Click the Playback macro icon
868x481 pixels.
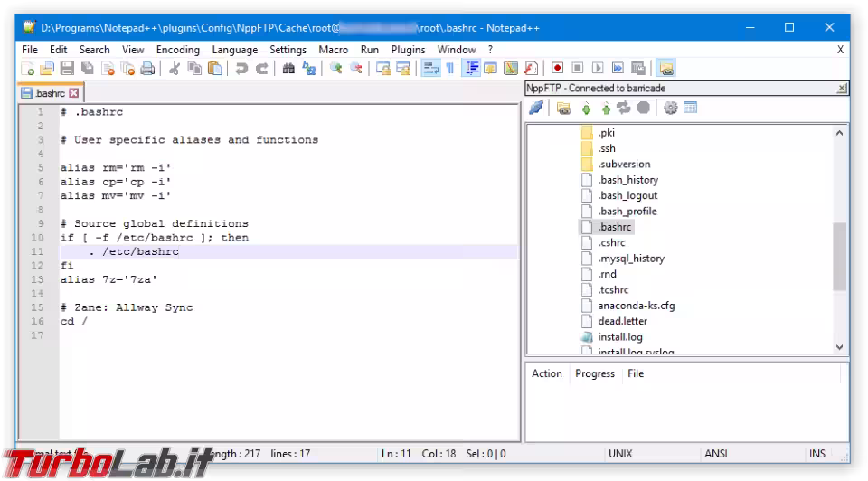point(598,68)
